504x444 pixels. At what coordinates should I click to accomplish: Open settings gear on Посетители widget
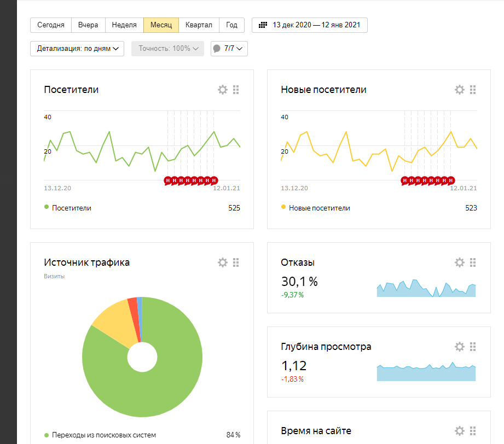222,90
